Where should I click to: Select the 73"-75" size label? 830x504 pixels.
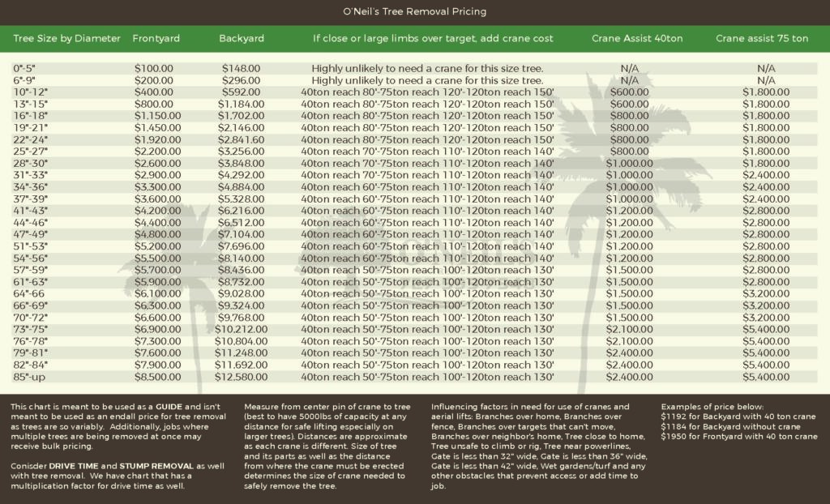coord(30,329)
